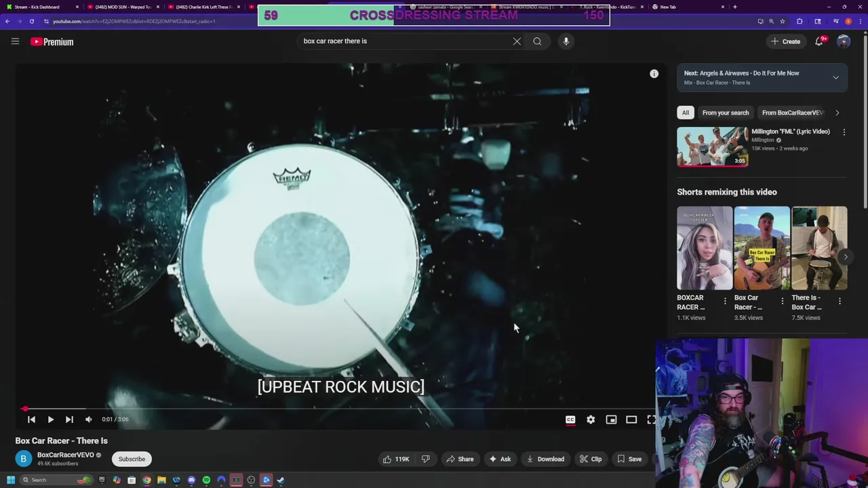868x488 pixels.
Task: Switch to Stream - Kick Dashboard tab
Action: pos(41,7)
